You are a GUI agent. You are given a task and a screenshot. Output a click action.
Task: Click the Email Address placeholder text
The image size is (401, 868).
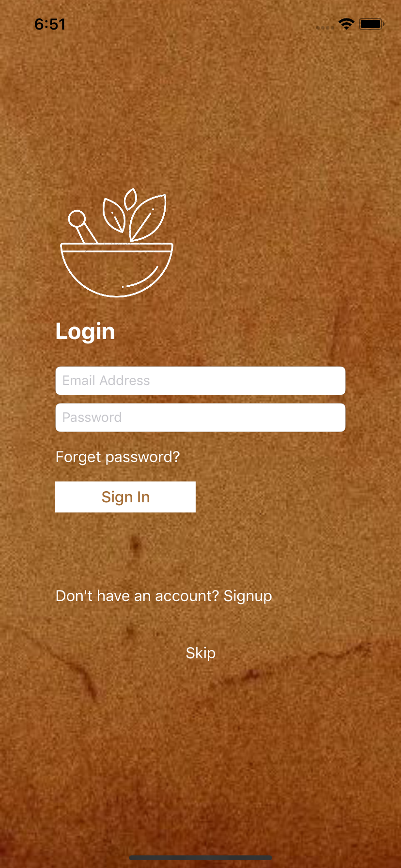pos(106,381)
